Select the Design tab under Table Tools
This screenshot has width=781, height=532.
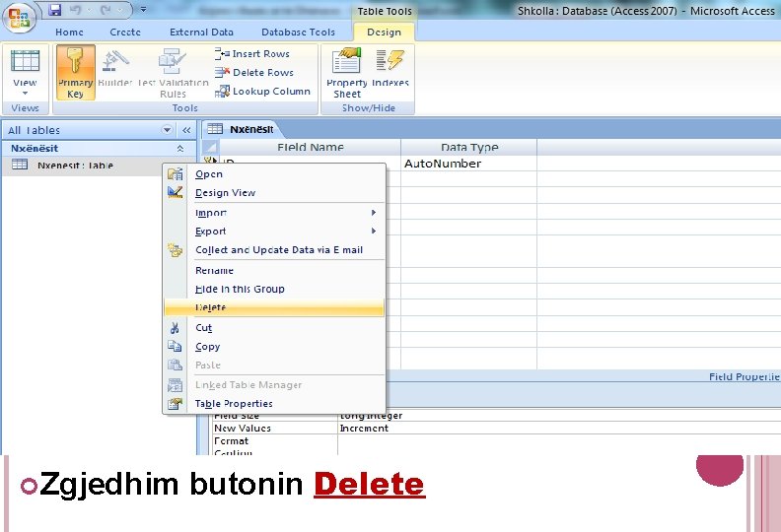[384, 32]
